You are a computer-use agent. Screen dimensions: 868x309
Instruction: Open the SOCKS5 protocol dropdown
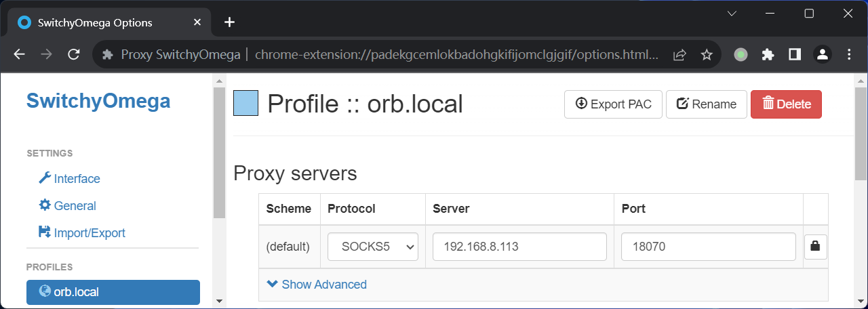pos(373,247)
